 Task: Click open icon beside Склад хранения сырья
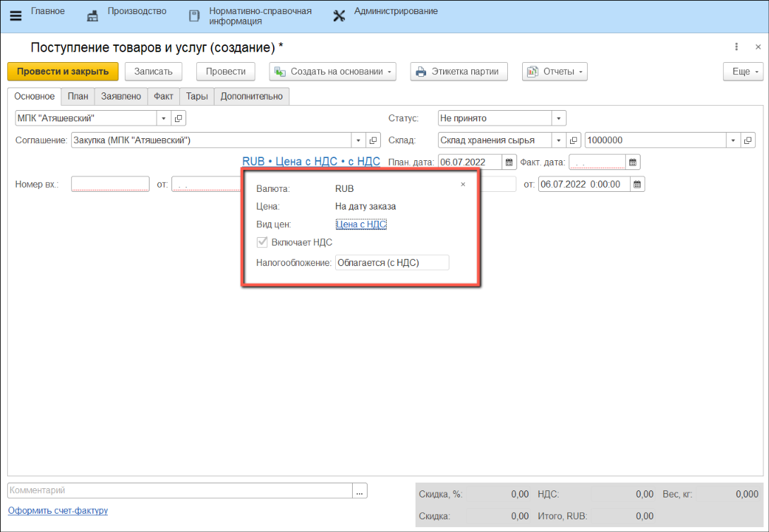tap(575, 140)
